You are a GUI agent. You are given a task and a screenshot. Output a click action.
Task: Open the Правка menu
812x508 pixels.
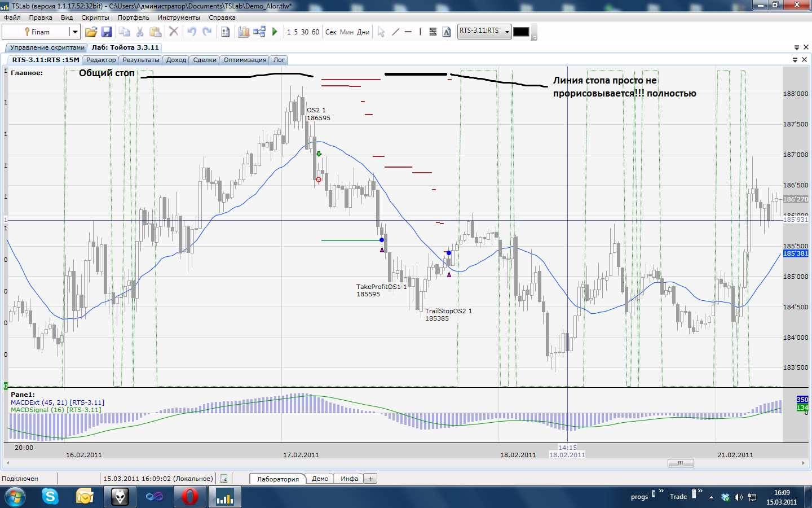coord(41,17)
